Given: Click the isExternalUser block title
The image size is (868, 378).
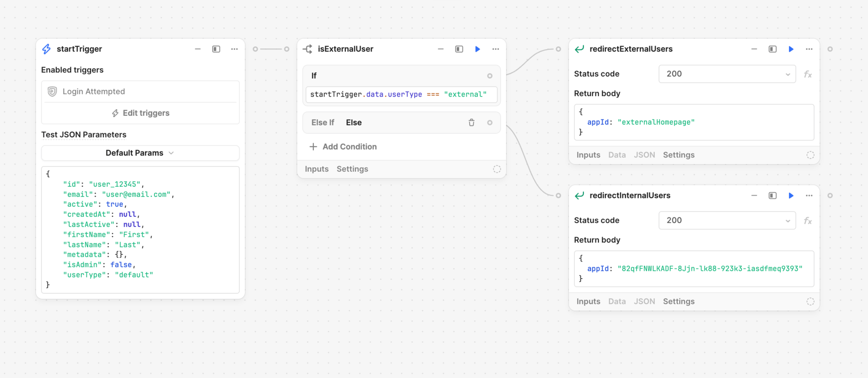Looking at the screenshot, I should pos(345,49).
